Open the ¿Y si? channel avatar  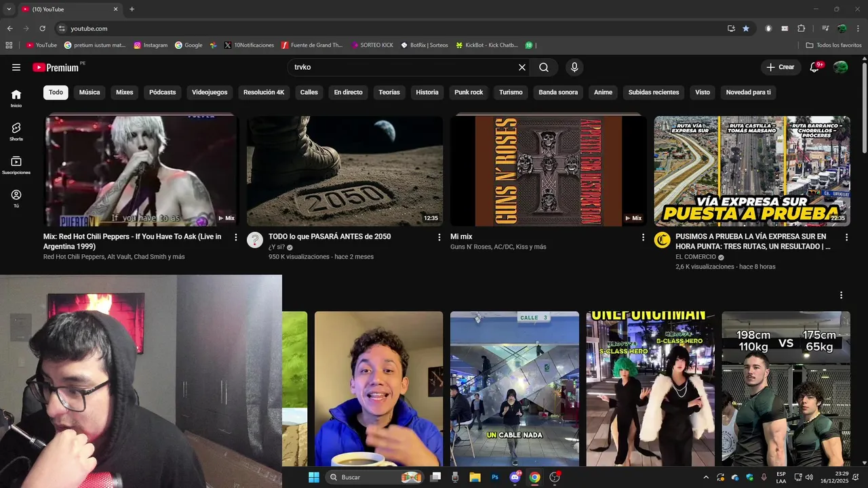click(x=255, y=240)
